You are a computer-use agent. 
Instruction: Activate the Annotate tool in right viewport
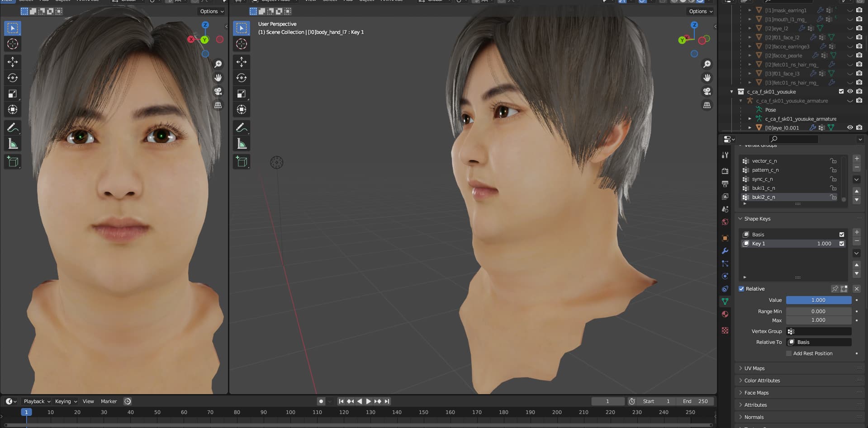[242, 128]
